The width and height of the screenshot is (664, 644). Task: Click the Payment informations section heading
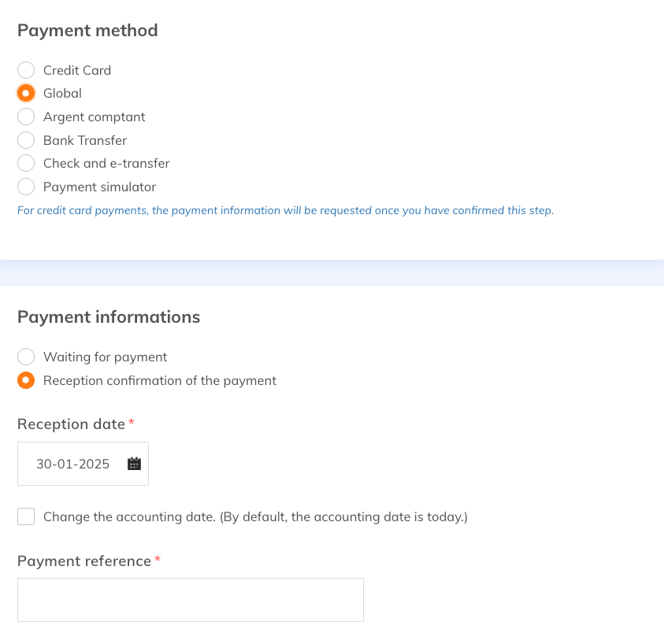(109, 317)
